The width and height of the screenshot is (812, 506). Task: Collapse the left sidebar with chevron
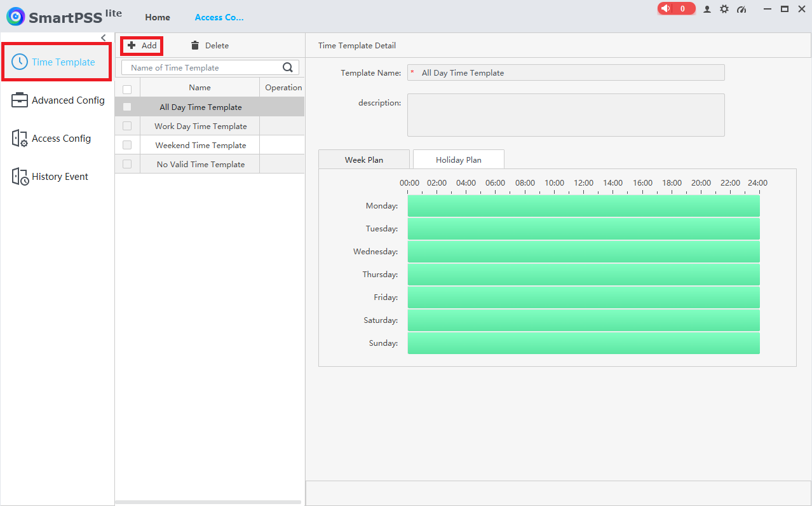pos(104,38)
